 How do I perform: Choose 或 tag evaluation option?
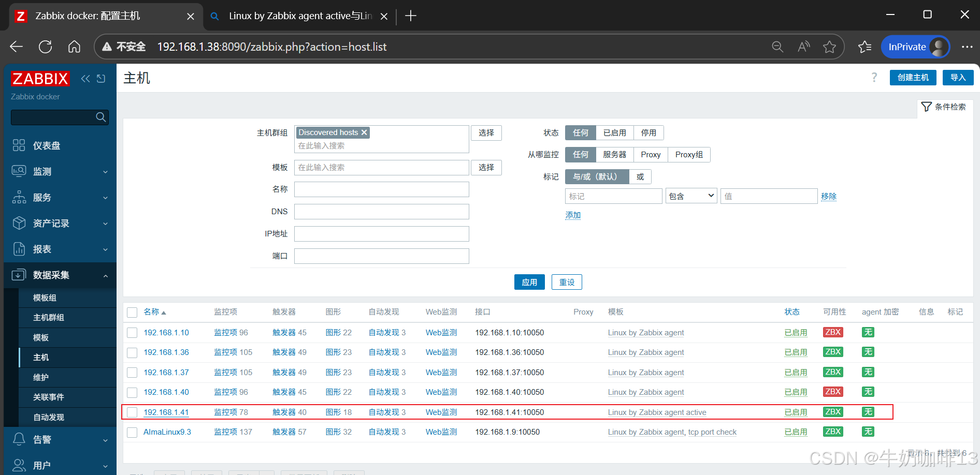tap(640, 177)
